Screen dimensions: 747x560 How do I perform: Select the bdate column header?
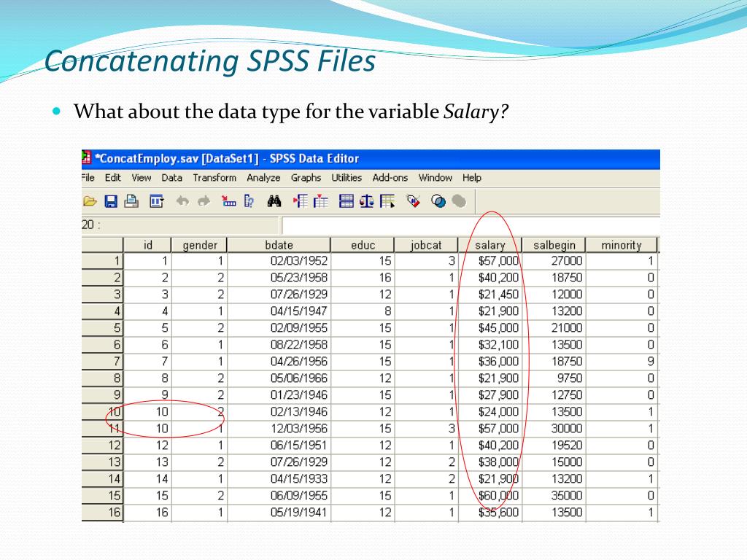pos(279,245)
